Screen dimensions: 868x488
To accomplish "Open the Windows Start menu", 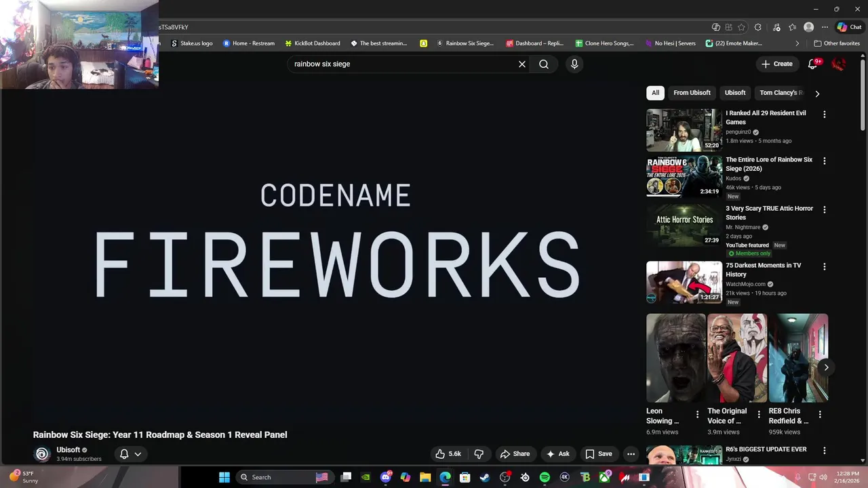I will pos(224,477).
